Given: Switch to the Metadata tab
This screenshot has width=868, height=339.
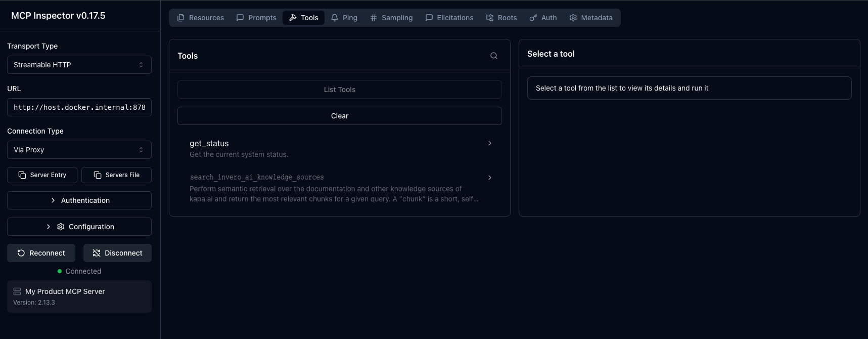Looking at the screenshot, I should (591, 18).
